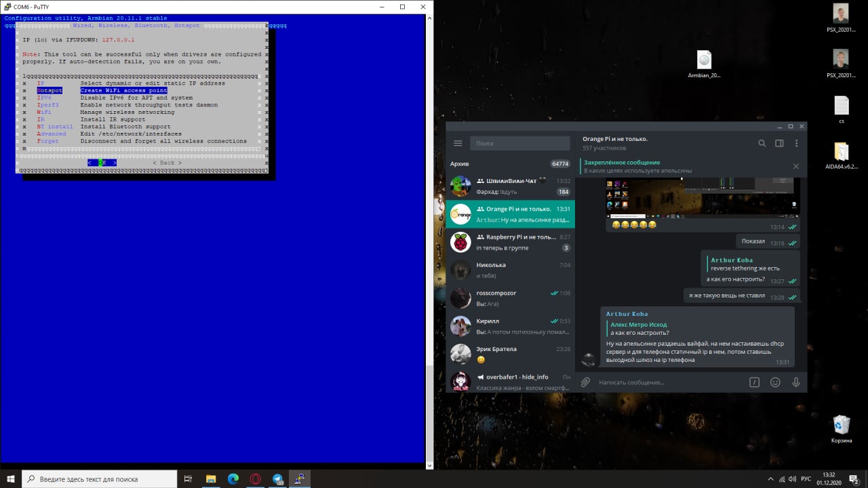
Task: Search within the Orange Pi chat
Action: pos(762,143)
